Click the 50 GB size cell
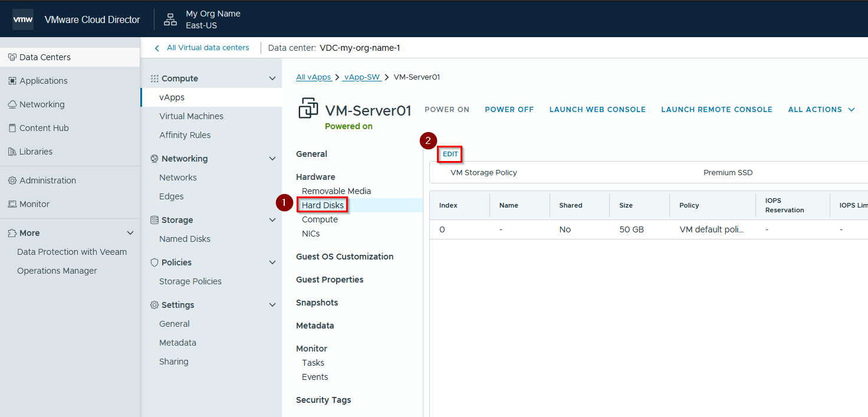 click(x=632, y=229)
